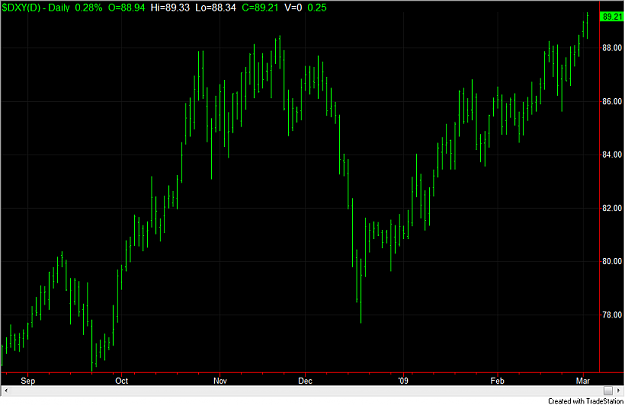The width and height of the screenshot is (625, 405).
Task: Click the Dec date axis label
Action: click(x=305, y=381)
